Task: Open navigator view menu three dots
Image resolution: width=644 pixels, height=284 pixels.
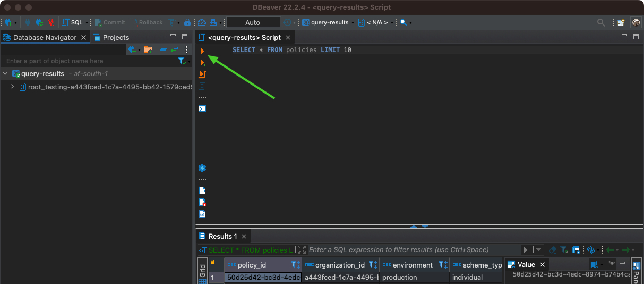Action: click(186, 49)
